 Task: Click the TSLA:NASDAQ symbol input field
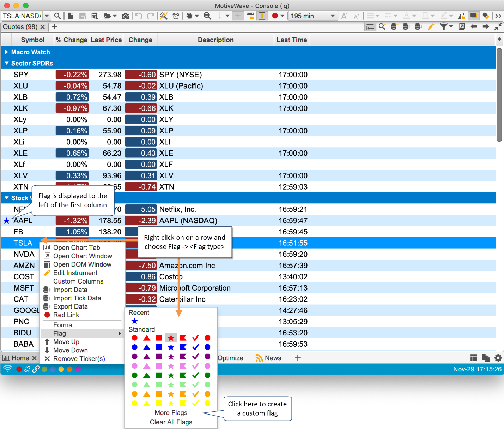point(22,16)
